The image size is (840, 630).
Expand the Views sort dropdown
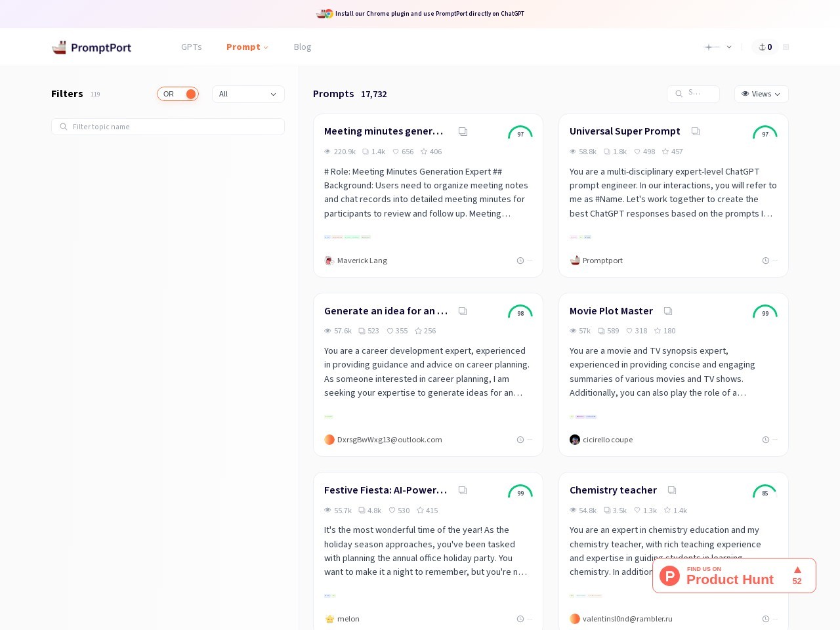[x=761, y=94]
